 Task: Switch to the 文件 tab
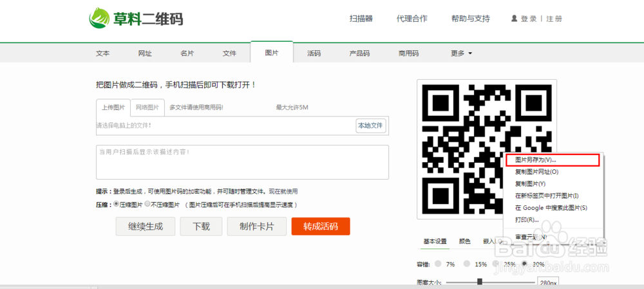click(230, 53)
